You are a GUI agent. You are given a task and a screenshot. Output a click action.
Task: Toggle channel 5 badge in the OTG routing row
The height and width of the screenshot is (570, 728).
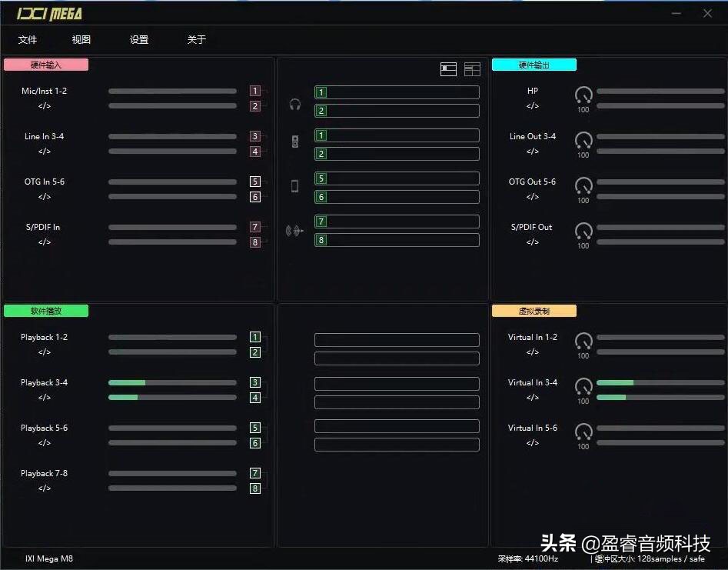[321, 178]
